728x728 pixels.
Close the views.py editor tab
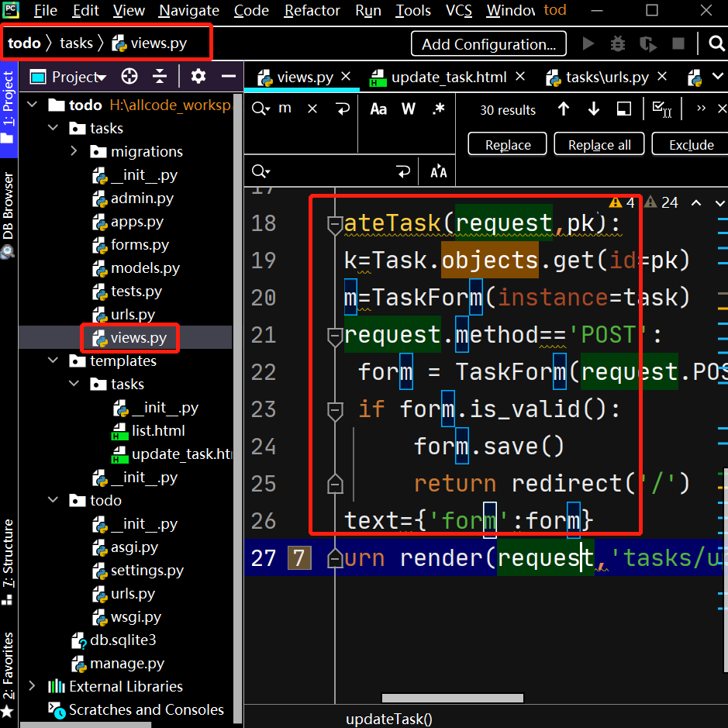click(346, 76)
